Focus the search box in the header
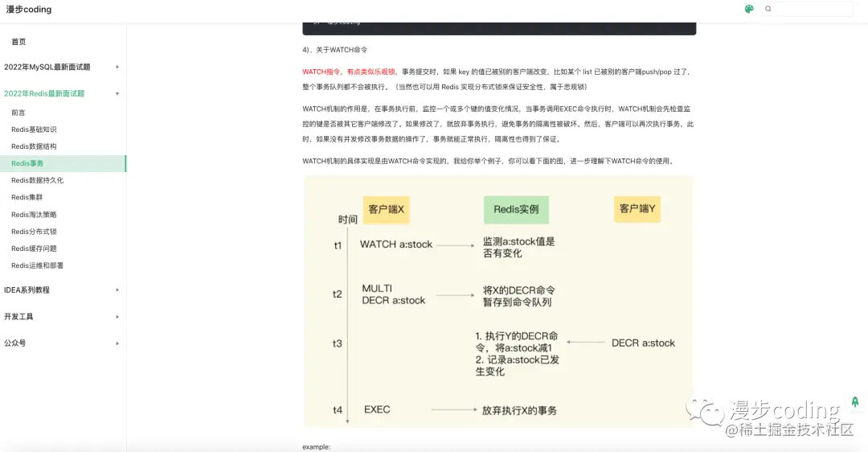This screenshot has width=868, height=452. [807, 9]
